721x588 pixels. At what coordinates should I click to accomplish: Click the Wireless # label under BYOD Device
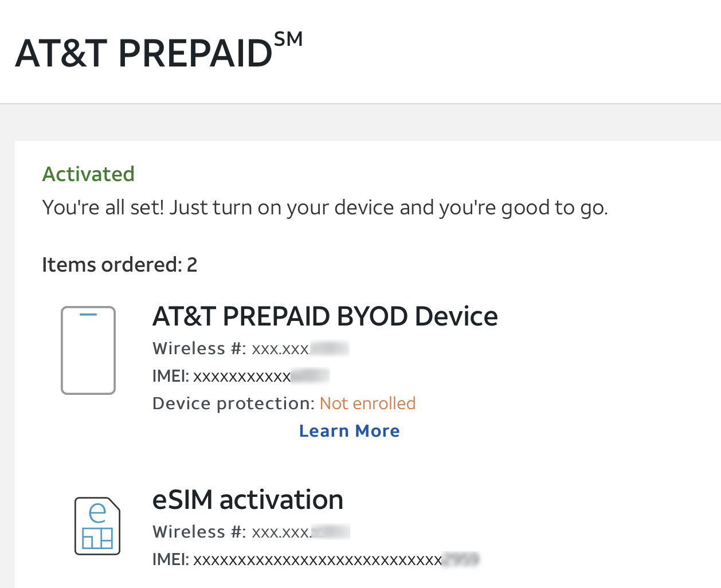(199, 348)
